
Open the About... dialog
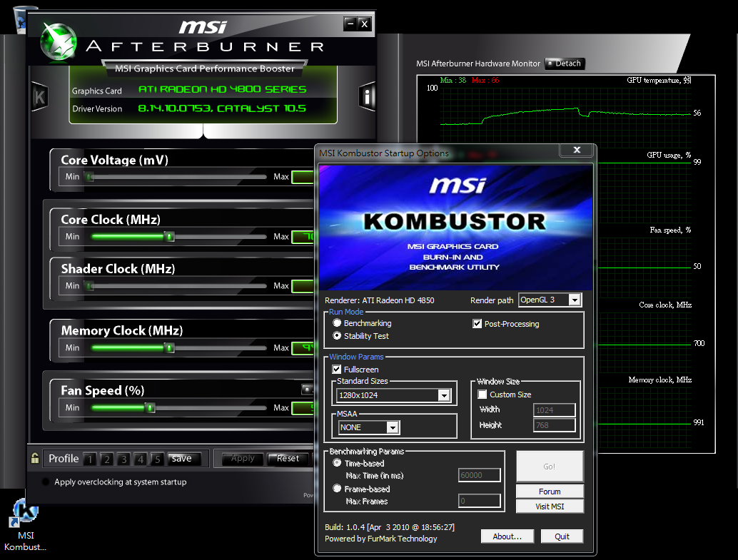[507, 536]
